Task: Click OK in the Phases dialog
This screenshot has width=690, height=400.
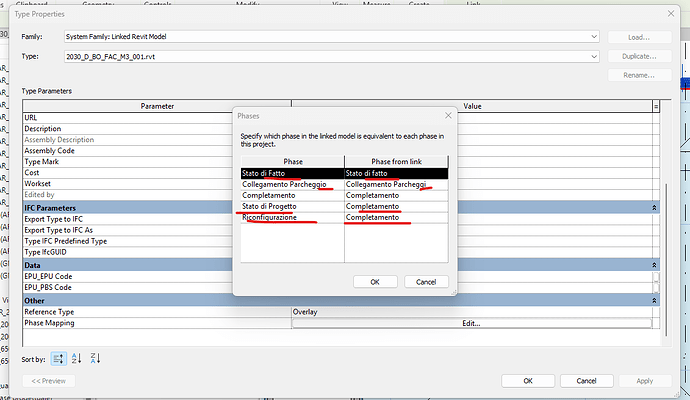Action: point(375,281)
